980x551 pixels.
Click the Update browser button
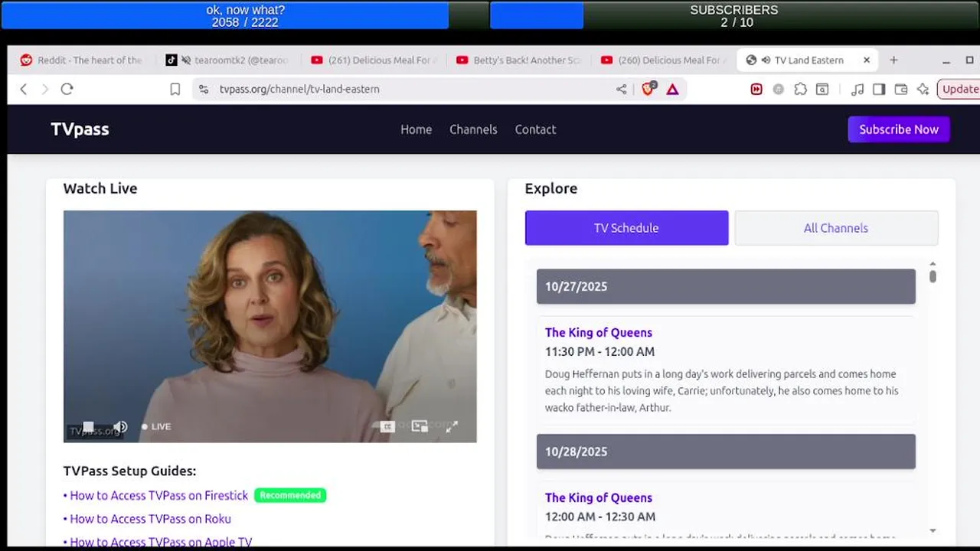pos(959,89)
